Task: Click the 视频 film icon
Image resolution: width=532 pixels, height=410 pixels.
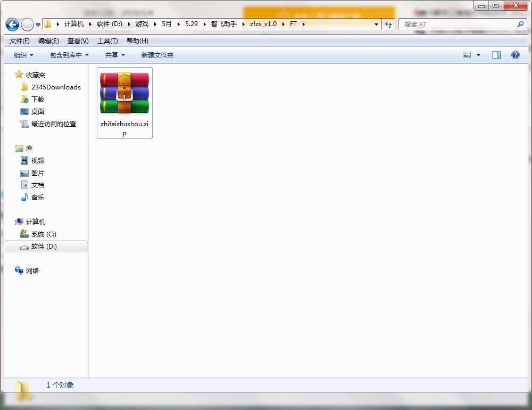Action: pyautogui.click(x=24, y=160)
